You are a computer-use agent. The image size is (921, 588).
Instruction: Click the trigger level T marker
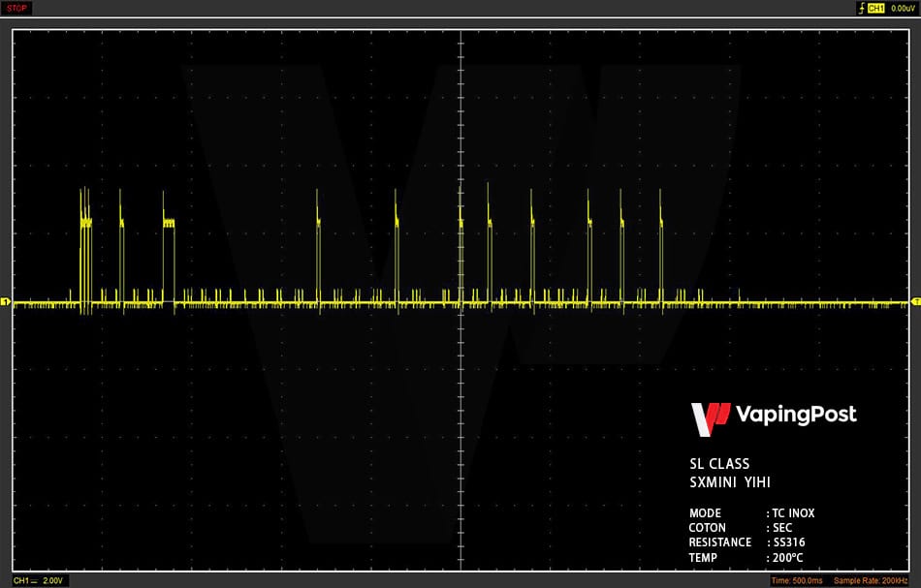tap(916, 301)
